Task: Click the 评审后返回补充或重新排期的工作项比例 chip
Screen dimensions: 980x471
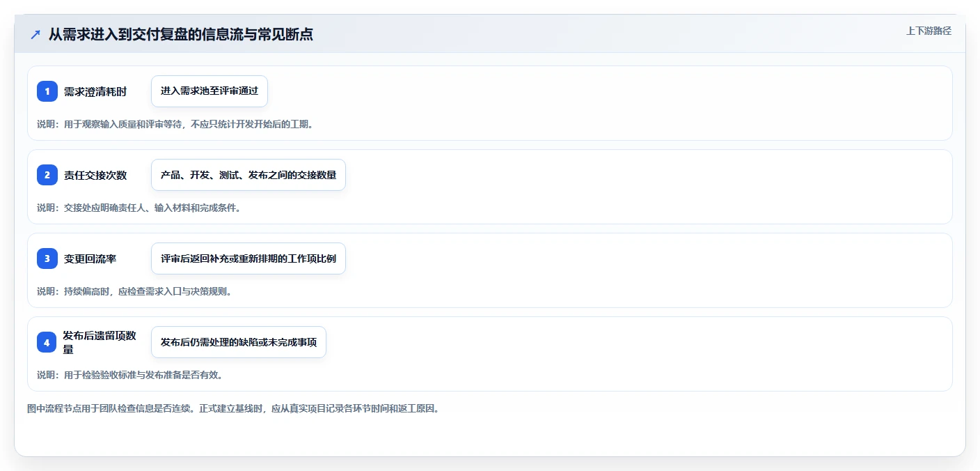Action: tap(248, 258)
